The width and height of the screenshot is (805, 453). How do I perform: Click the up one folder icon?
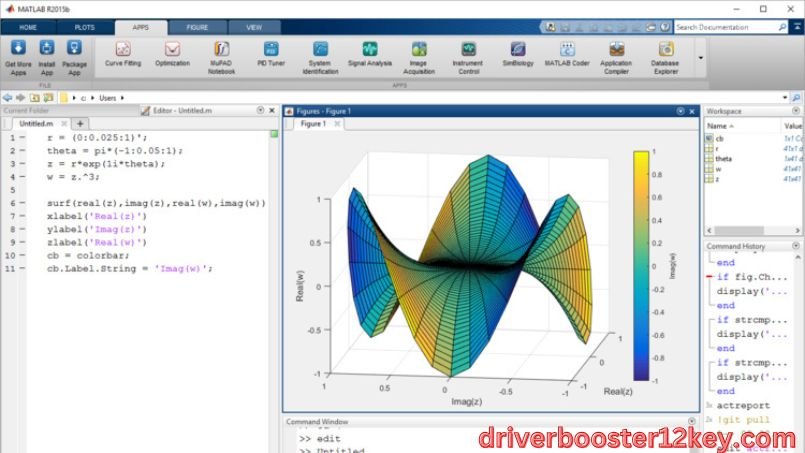point(34,98)
